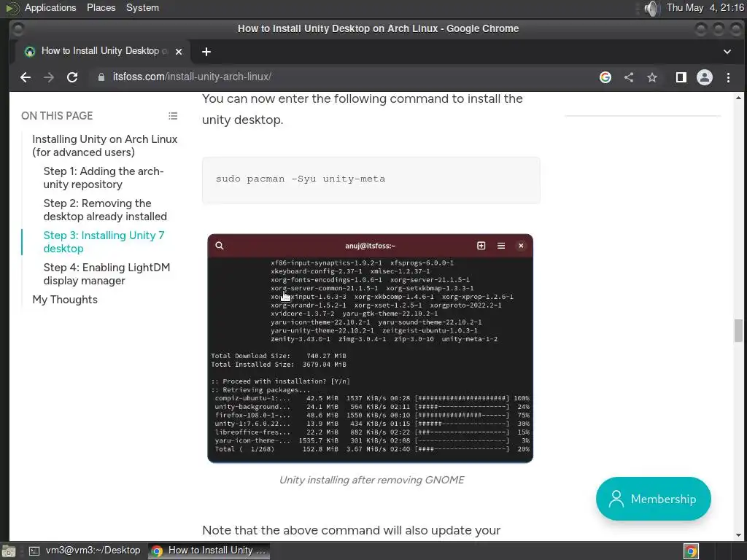Reload the page with the refresh icon

(72, 77)
